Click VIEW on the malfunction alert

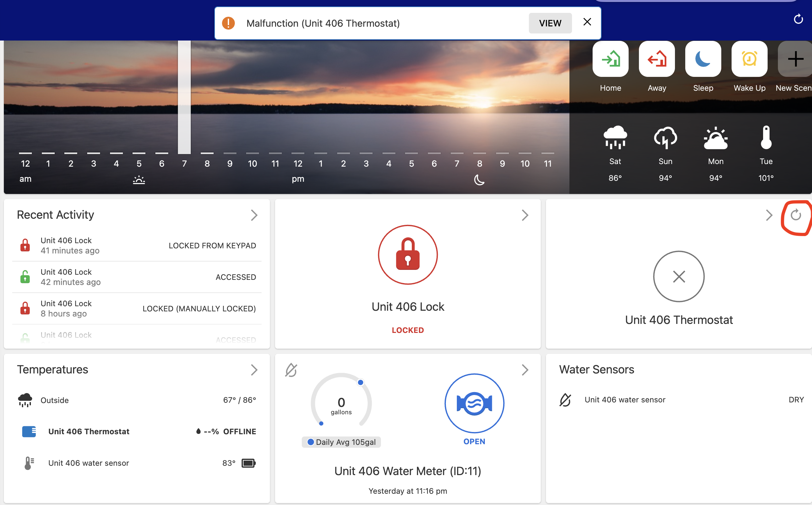tap(550, 23)
